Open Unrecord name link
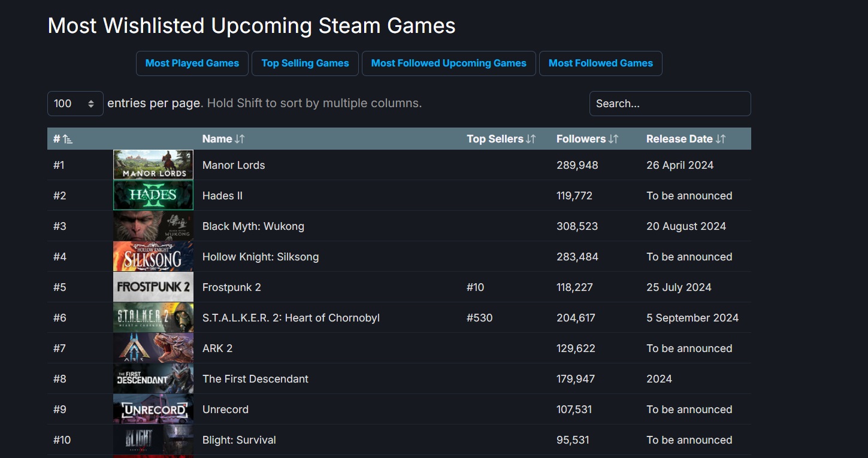The image size is (868, 458). 225,410
